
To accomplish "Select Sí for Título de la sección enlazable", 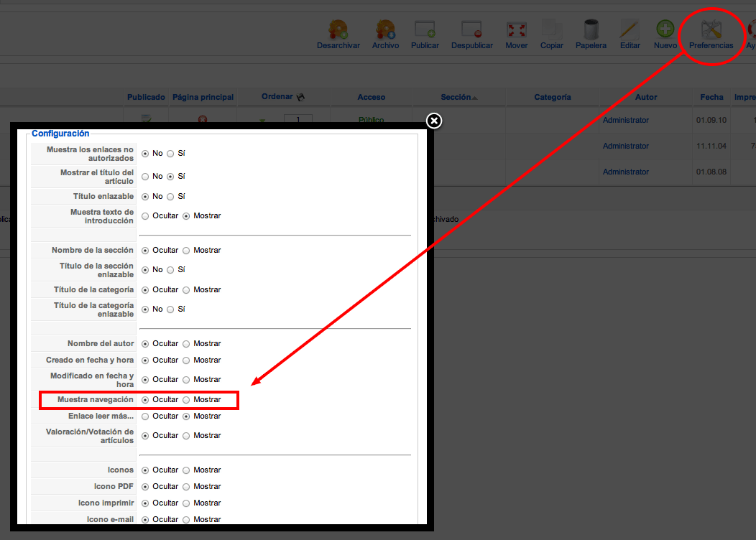I will [170, 270].
